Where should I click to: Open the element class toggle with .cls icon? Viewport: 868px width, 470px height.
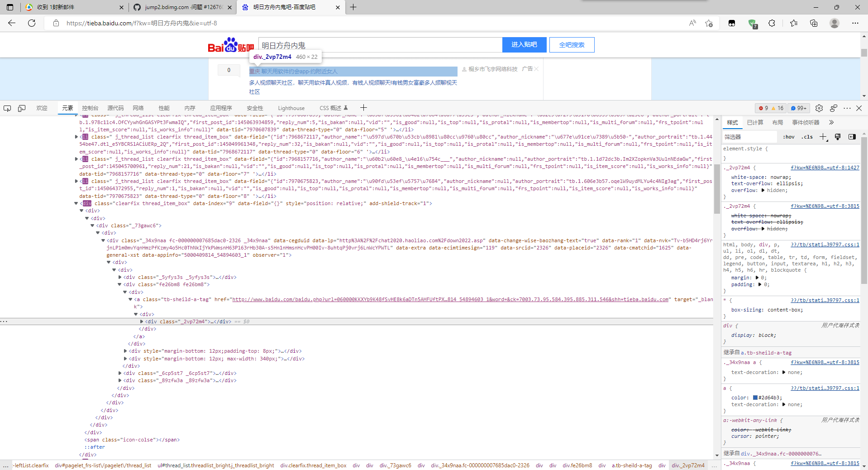click(807, 137)
